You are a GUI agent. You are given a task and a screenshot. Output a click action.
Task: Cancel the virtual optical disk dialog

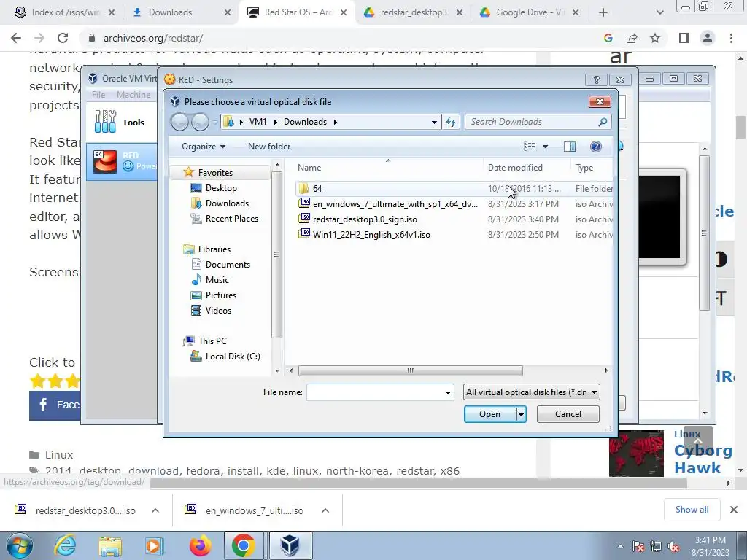[568, 414]
